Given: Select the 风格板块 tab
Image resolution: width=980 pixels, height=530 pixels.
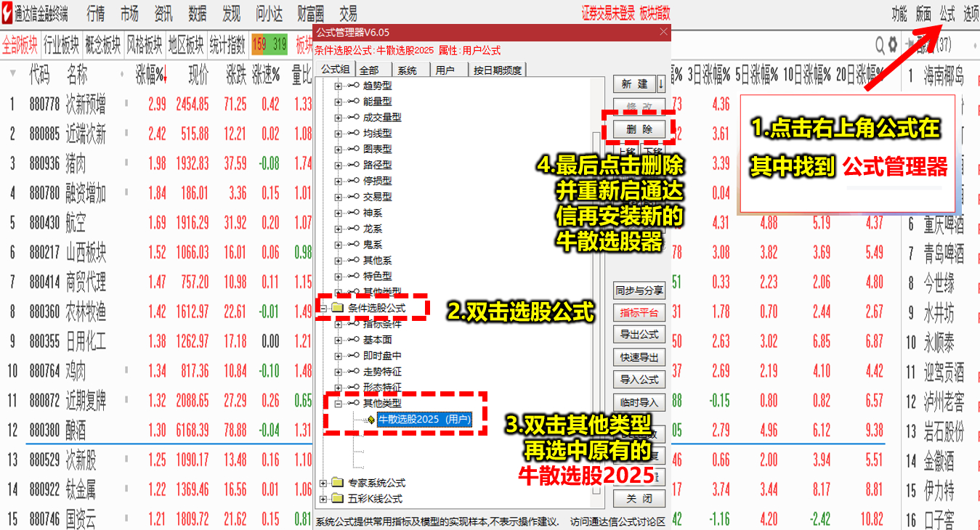Looking at the screenshot, I should tap(145, 45).
